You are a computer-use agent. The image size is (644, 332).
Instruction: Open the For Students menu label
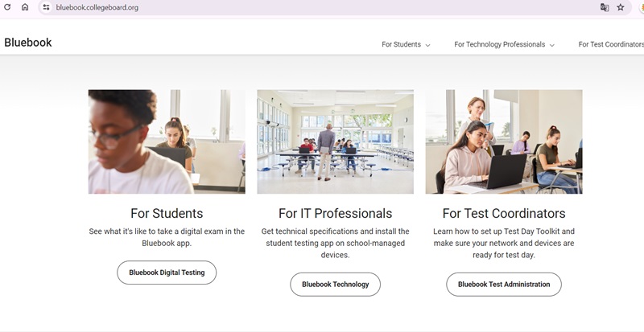click(401, 44)
